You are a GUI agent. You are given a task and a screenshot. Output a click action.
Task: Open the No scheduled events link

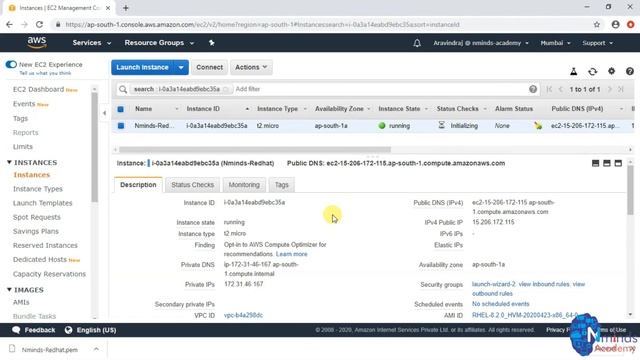click(500, 304)
